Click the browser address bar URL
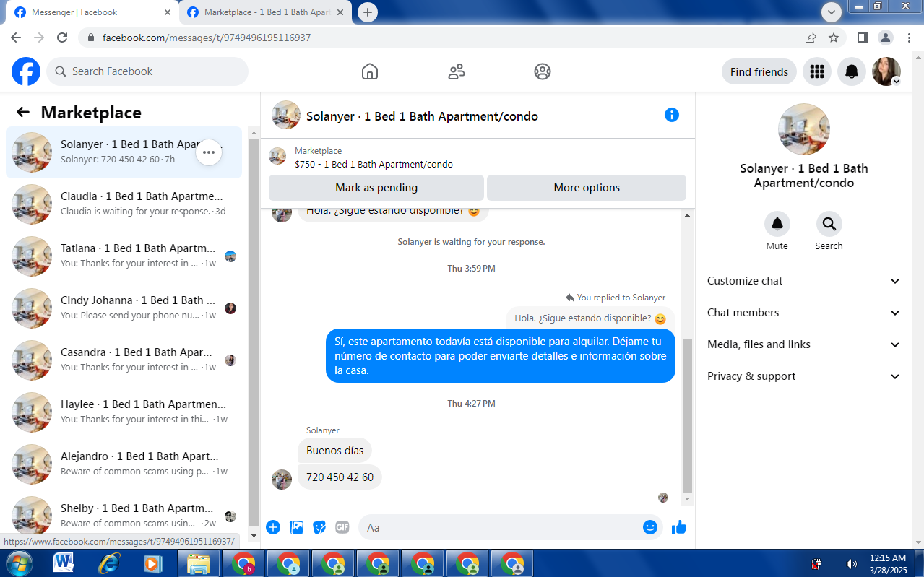This screenshot has width=924, height=577. coord(207,38)
